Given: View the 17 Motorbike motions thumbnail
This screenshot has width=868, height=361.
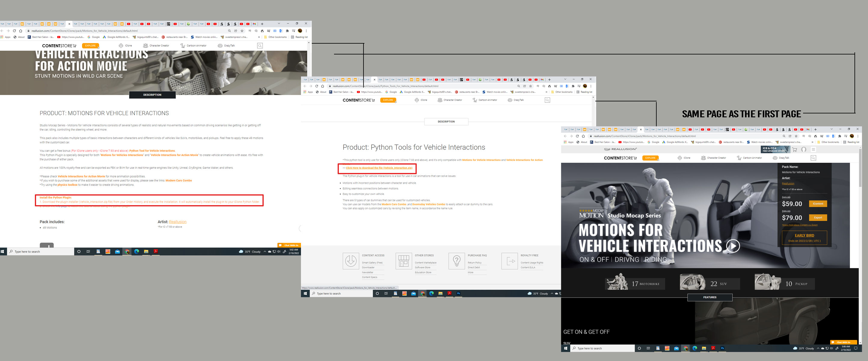Looking at the screenshot, I should [x=634, y=283].
